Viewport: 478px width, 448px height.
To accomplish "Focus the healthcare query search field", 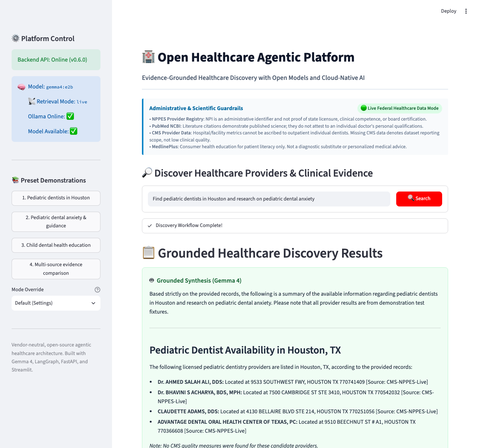I will 269,199.
